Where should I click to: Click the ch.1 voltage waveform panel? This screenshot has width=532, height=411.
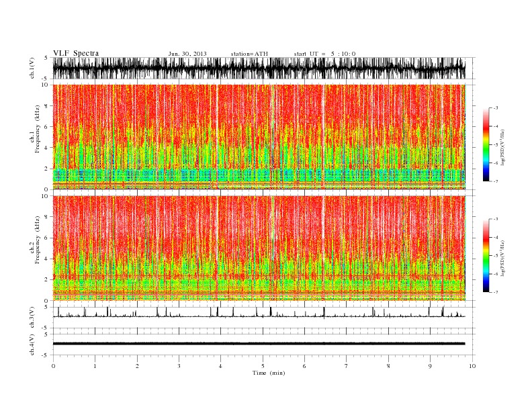coord(259,68)
